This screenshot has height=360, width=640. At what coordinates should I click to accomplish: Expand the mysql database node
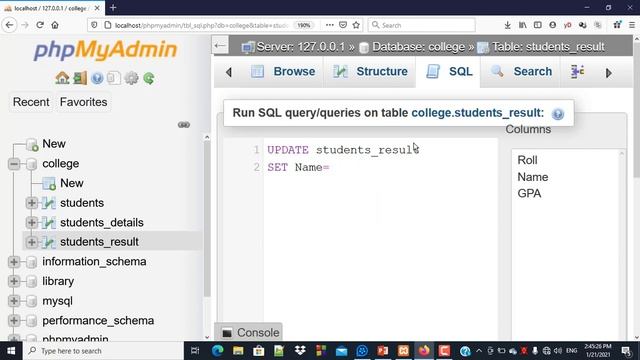coord(14,301)
